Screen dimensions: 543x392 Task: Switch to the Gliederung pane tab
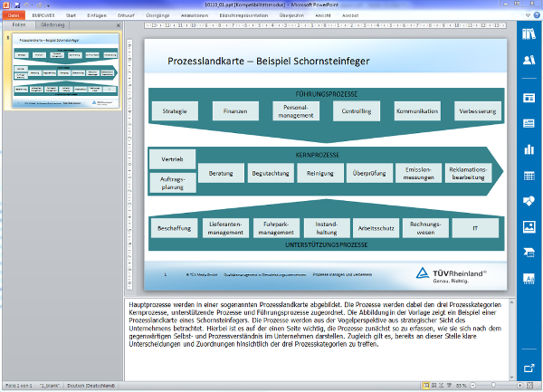tap(52, 25)
